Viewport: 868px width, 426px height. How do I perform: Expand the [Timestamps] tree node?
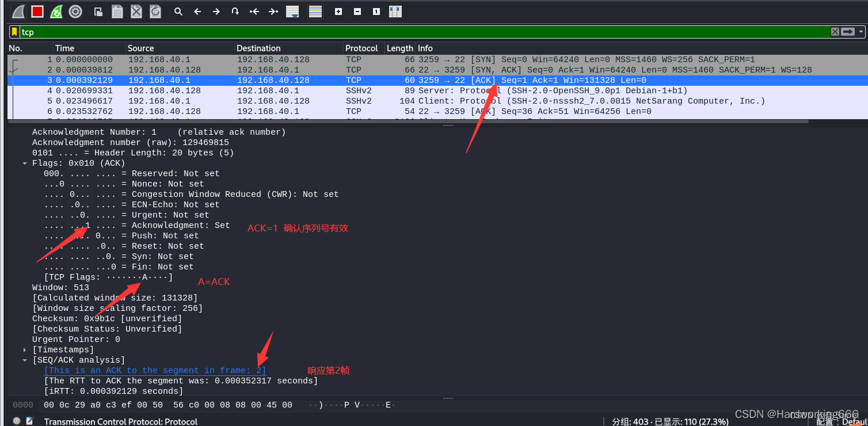25,350
